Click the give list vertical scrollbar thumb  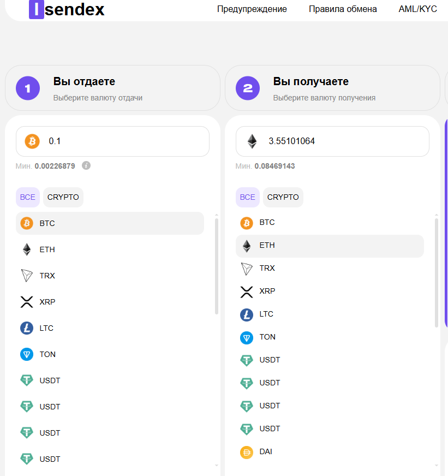pyautogui.click(x=217, y=266)
